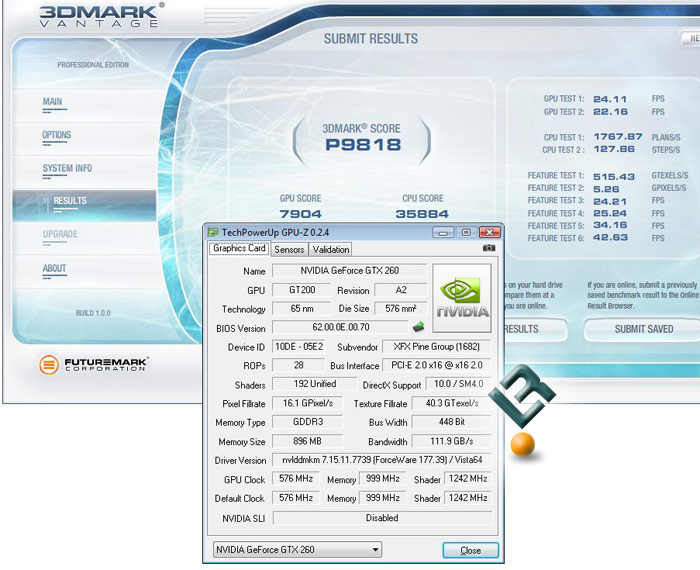
Task: Click CPU TEST 1 value 1767.87
Action: (x=618, y=137)
